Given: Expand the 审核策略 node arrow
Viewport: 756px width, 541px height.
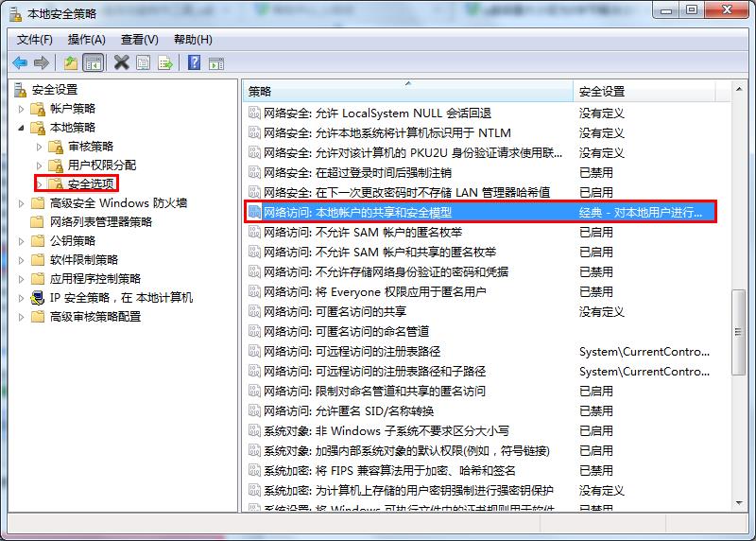Looking at the screenshot, I should 40,147.
